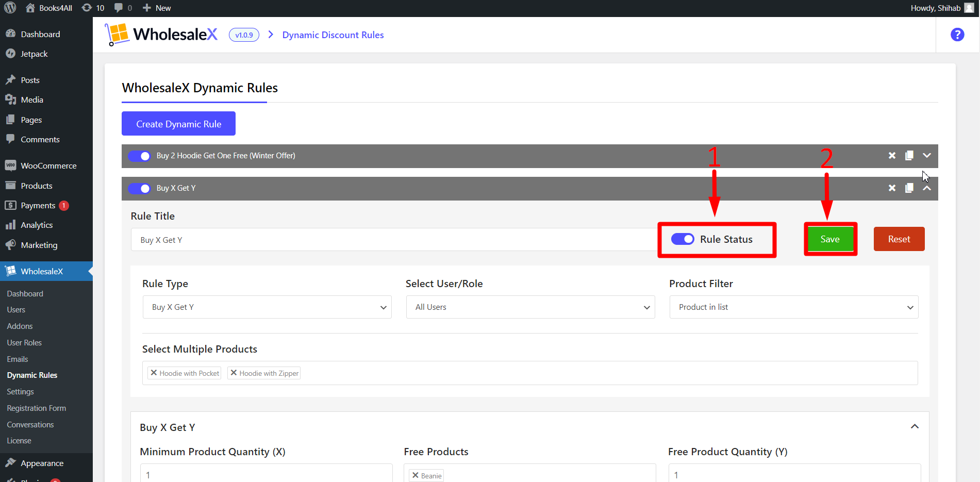Open the Pages menu item
The width and height of the screenshot is (980, 482).
click(31, 120)
